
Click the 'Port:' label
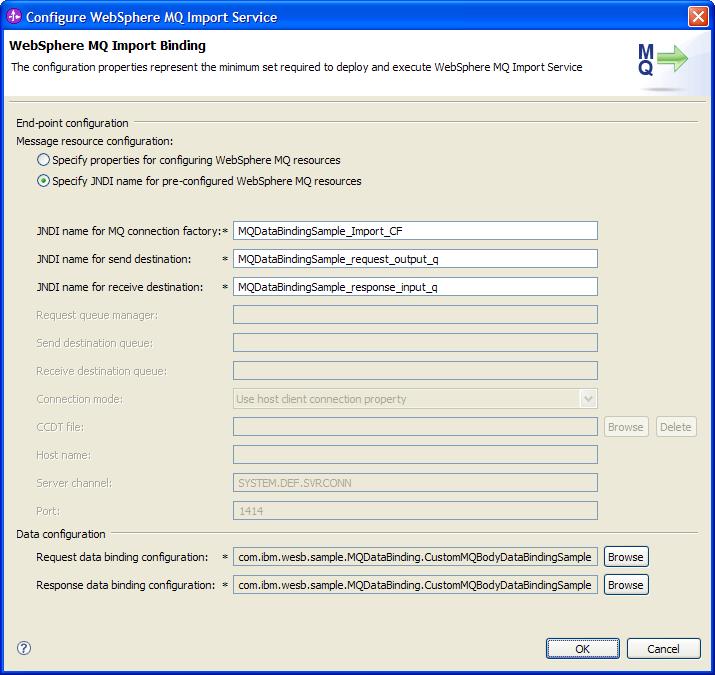[48, 511]
